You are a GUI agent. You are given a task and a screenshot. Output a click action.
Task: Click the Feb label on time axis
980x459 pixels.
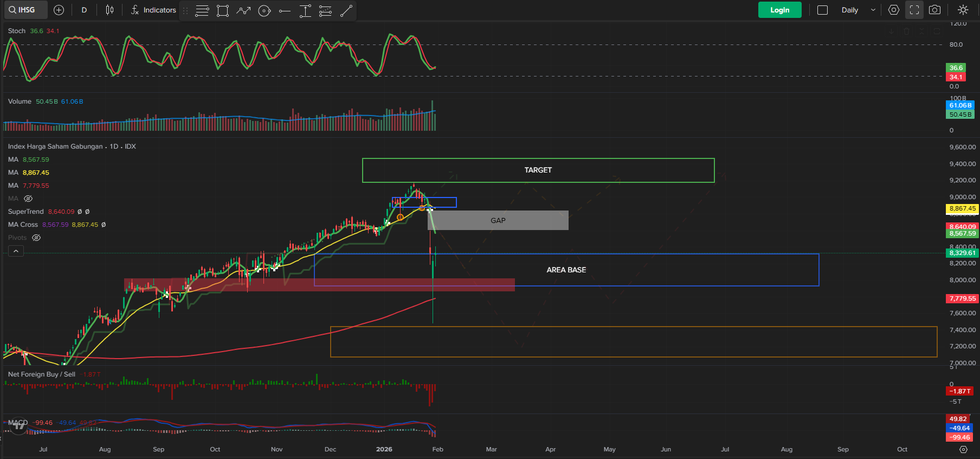[x=438, y=449]
